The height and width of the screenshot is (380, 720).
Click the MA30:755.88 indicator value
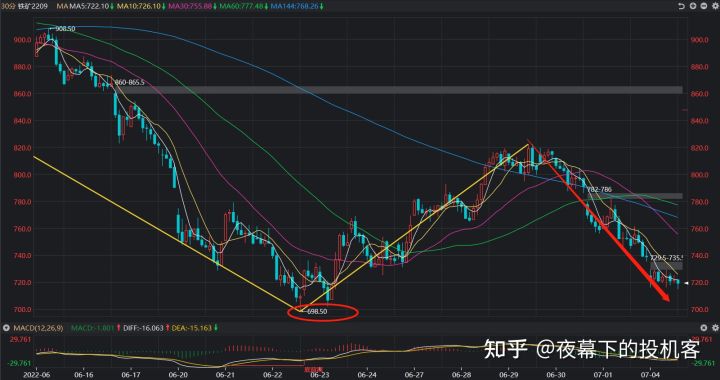coord(191,7)
